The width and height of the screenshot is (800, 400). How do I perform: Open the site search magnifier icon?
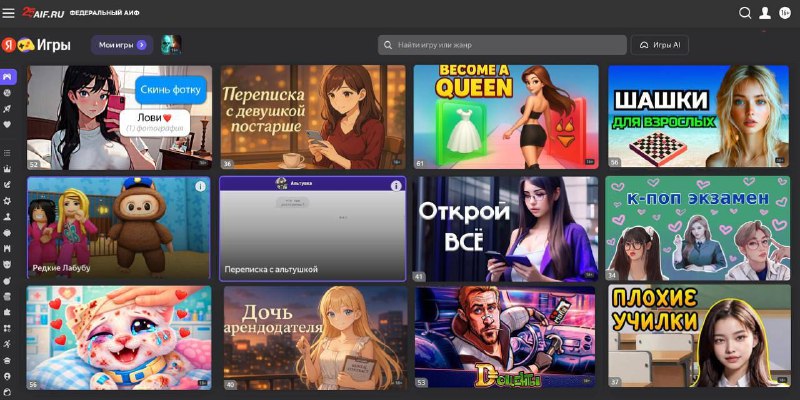[745, 13]
